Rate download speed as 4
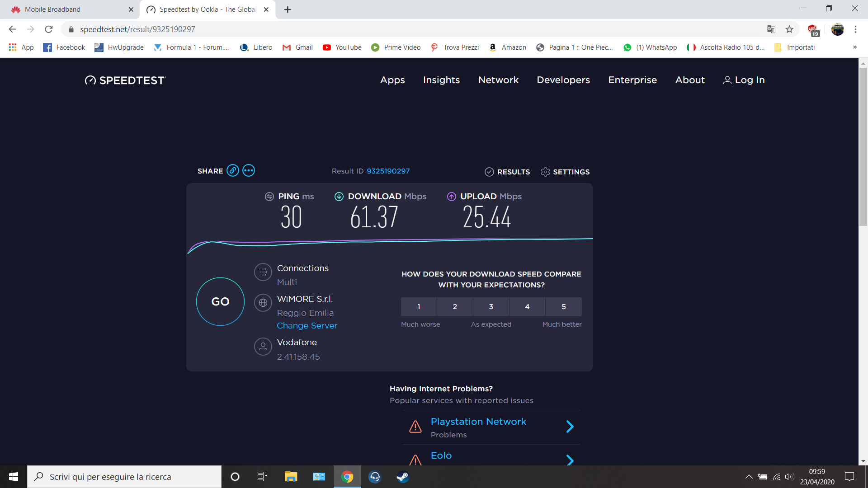 point(527,307)
